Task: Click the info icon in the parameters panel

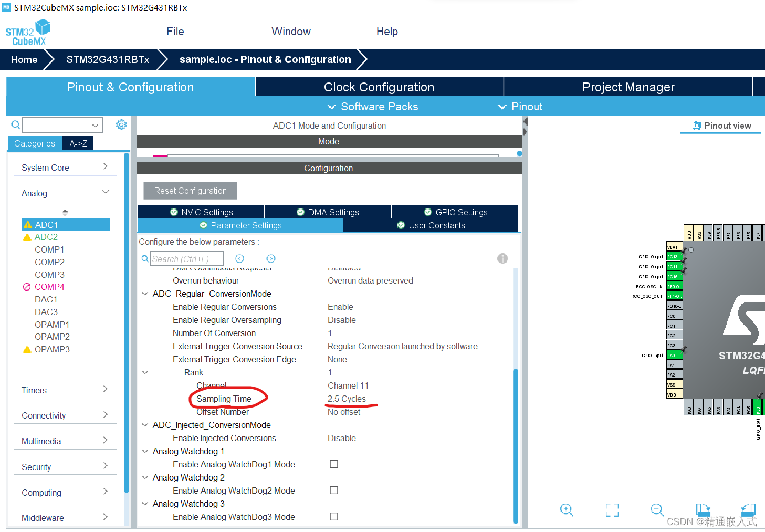Action: click(x=502, y=258)
